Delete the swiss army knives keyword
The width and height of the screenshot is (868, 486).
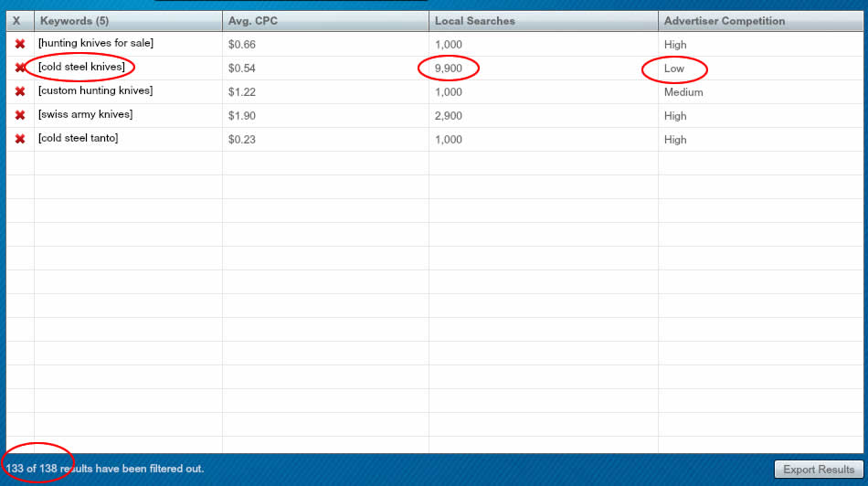[20, 115]
